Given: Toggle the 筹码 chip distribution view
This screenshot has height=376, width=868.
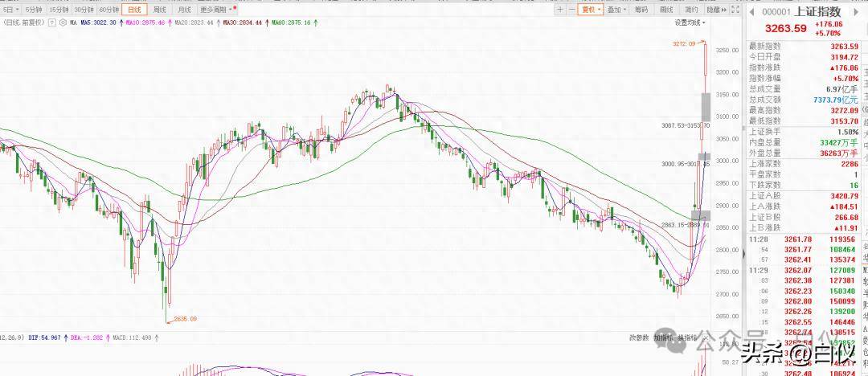Looking at the screenshot, I should (x=641, y=10).
